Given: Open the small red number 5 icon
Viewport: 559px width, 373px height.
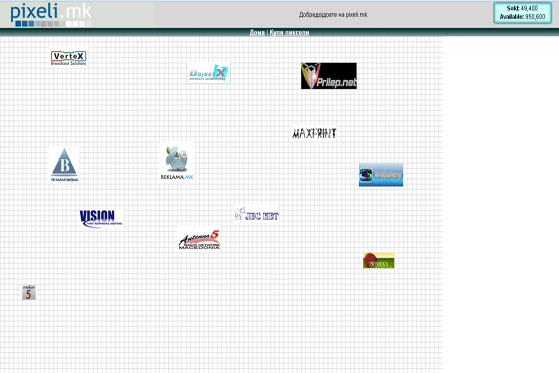Looking at the screenshot, I should 29,292.
